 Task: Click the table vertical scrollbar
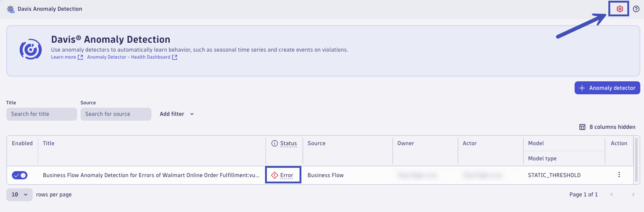click(636, 160)
